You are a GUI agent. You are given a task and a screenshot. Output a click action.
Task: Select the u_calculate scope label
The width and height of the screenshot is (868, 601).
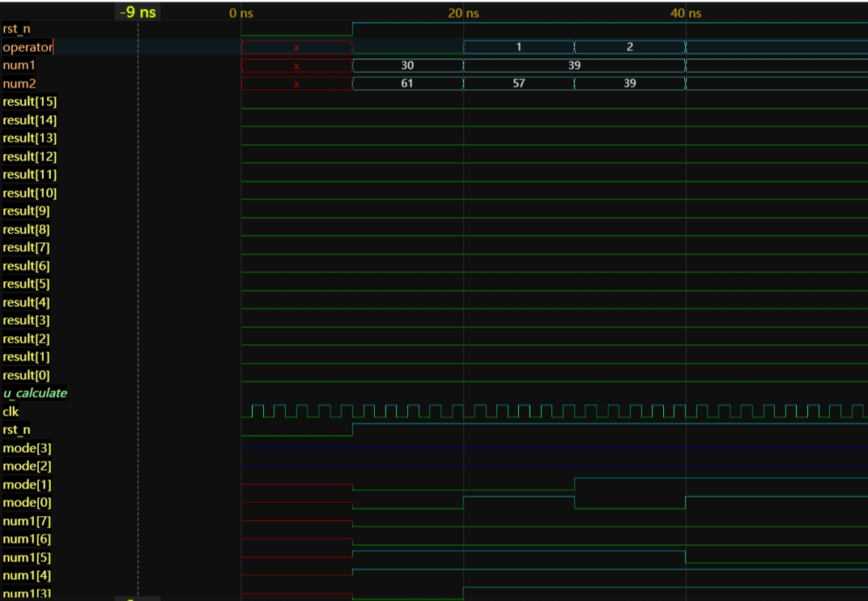click(x=35, y=394)
